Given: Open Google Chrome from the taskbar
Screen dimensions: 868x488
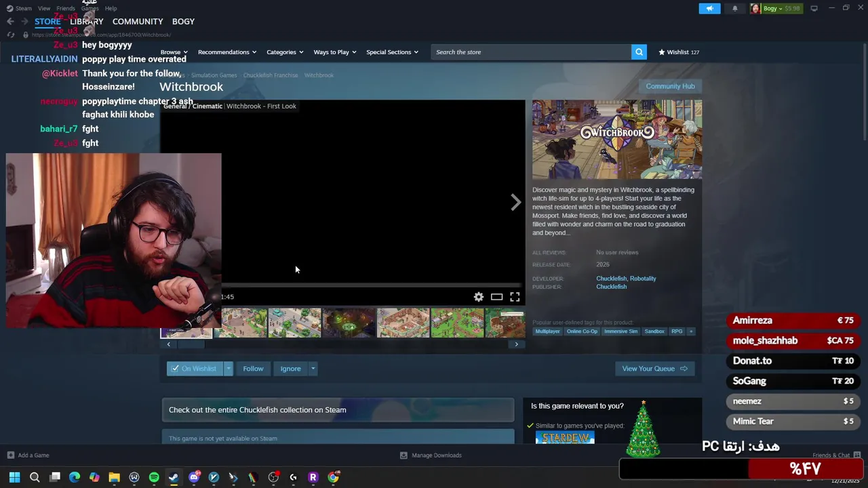Looking at the screenshot, I should [x=333, y=477].
